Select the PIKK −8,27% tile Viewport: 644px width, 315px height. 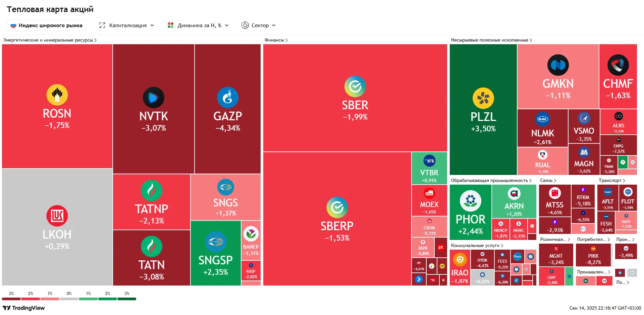593,255
